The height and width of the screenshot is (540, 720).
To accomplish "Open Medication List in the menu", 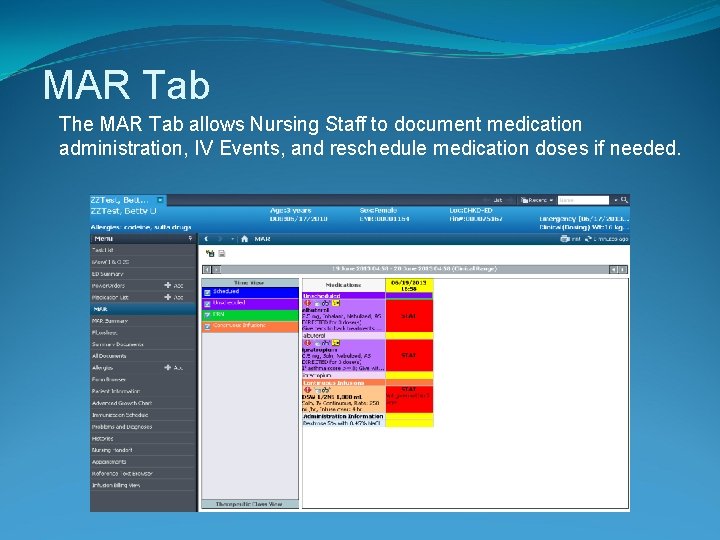I will 110,298.
